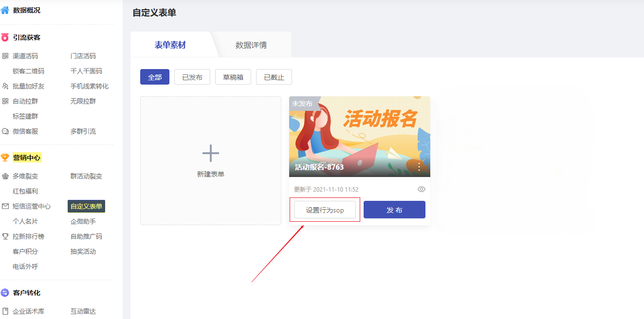Image resolution: width=644 pixels, height=319 pixels.
Task: Open 门店活码 in the sidebar
Action: click(83, 56)
